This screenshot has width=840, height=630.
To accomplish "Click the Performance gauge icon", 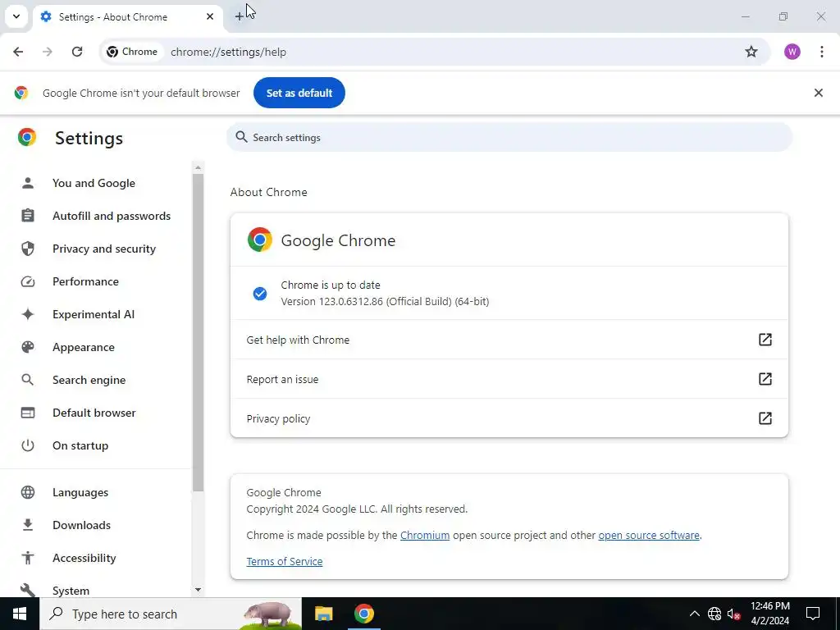I will [28, 281].
